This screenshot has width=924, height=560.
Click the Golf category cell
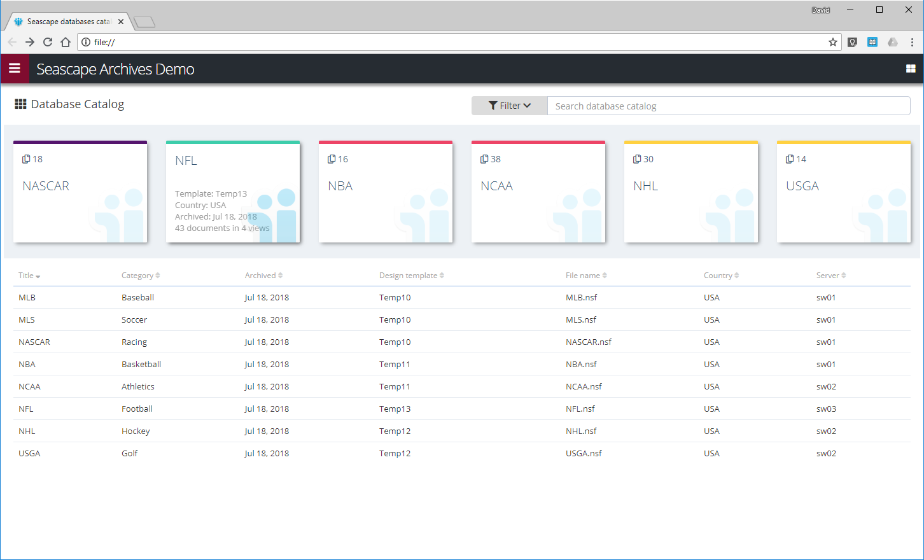130,453
